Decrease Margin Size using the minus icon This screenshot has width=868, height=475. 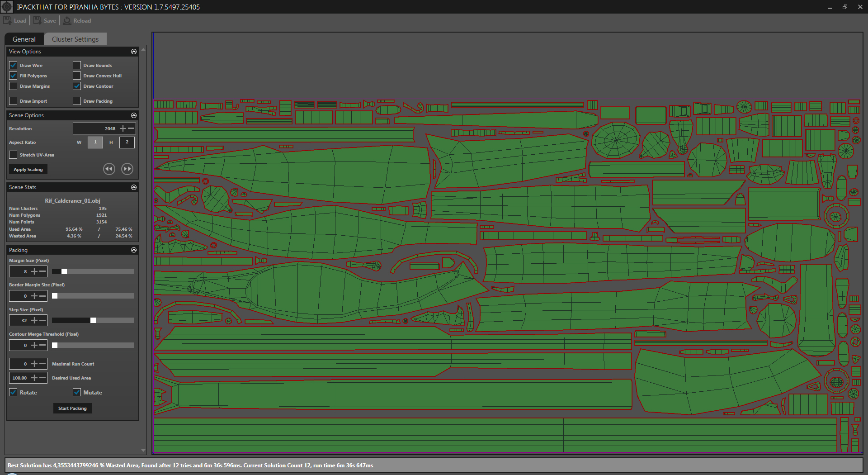tap(42, 271)
